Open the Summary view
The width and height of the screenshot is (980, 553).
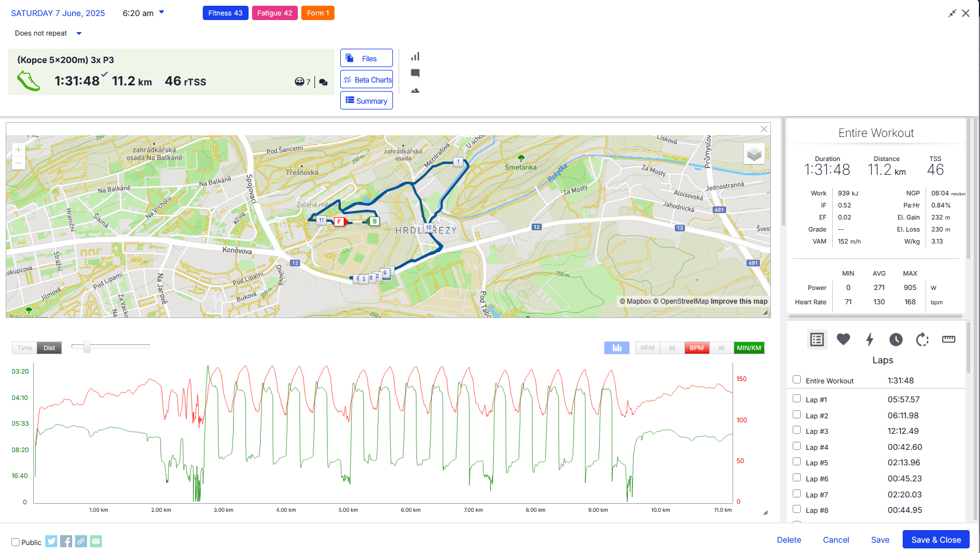[x=367, y=101]
